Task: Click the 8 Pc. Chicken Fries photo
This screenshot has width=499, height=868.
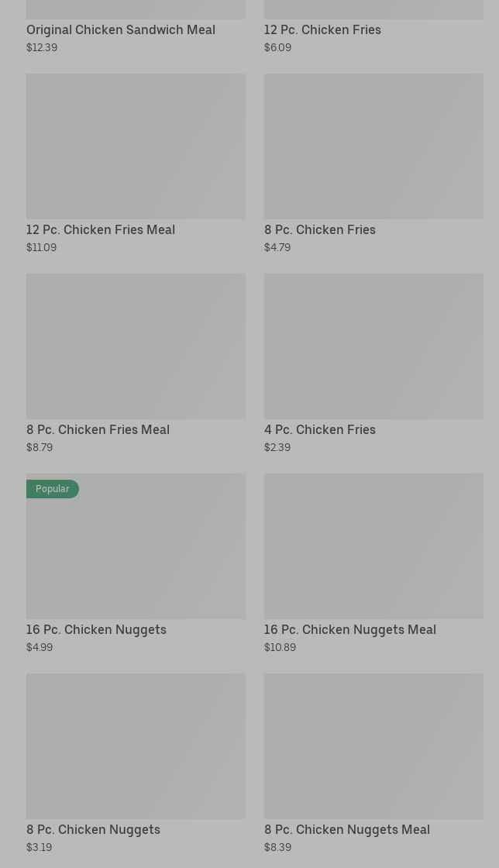Action: point(373,146)
